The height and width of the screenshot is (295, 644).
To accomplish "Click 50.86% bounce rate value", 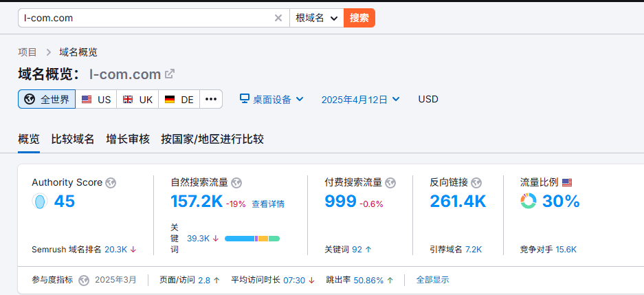I will pyautogui.click(x=368, y=280).
